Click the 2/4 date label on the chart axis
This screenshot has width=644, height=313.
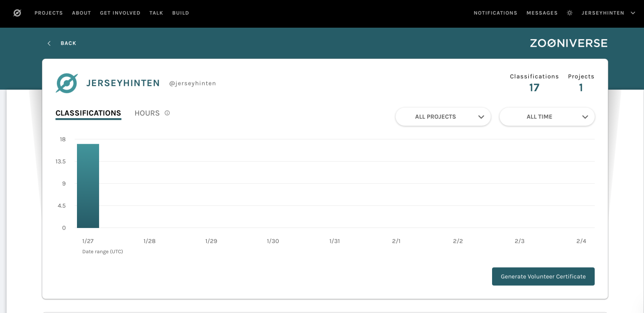coord(581,241)
